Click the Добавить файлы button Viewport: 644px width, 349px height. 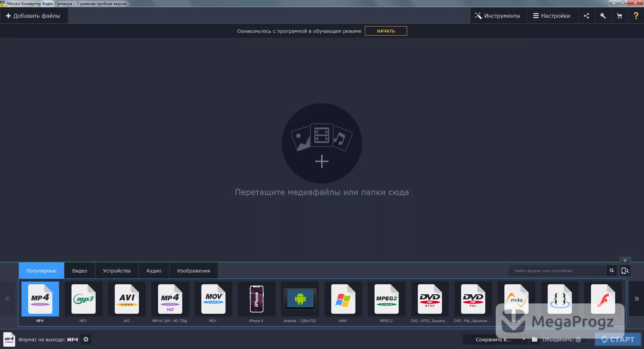point(34,16)
